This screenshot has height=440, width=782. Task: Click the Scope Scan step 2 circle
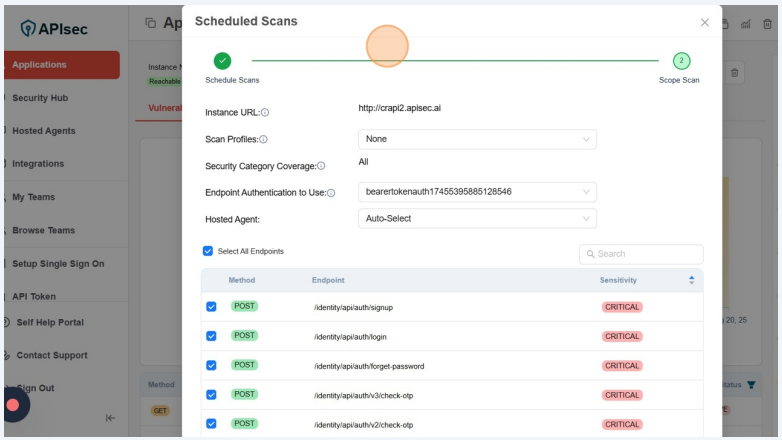[681, 61]
